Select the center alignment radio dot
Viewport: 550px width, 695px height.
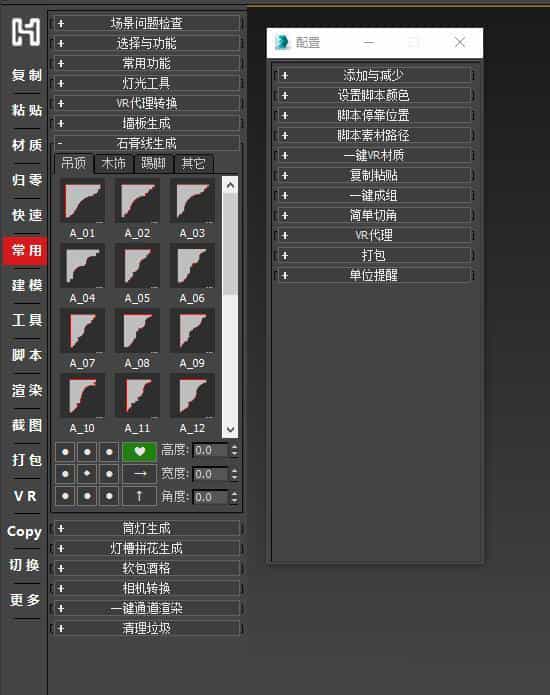(87, 474)
